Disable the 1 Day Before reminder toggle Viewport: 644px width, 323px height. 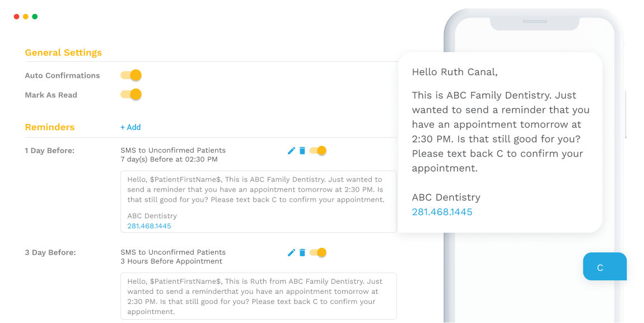coord(318,150)
